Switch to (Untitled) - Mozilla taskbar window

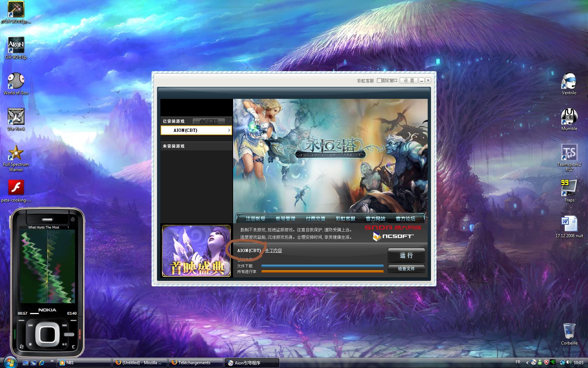tap(140, 363)
